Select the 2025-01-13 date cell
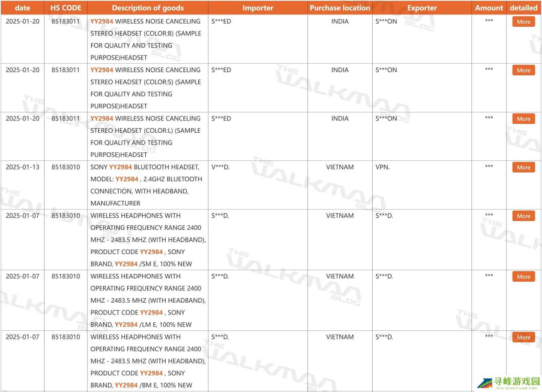Image resolution: width=542 pixels, height=392 pixels. click(22, 167)
